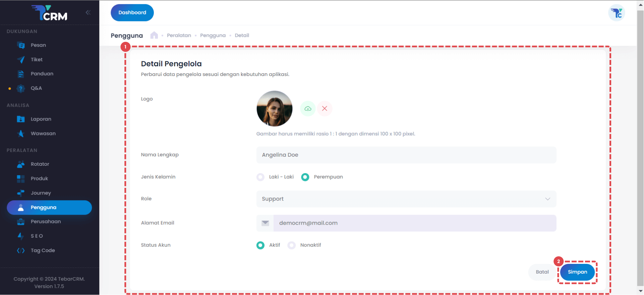
Task: Click the Batal button
Action: point(542,272)
